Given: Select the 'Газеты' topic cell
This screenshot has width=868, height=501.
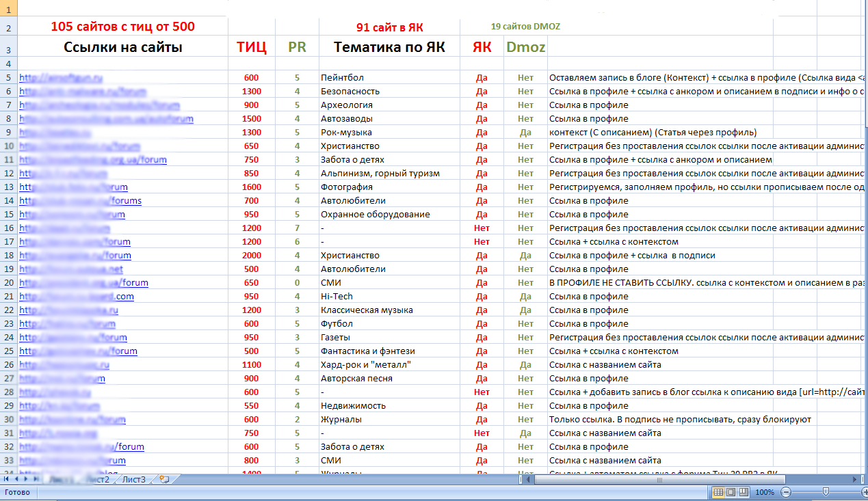Looking at the screenshot, I should [389, 337].
